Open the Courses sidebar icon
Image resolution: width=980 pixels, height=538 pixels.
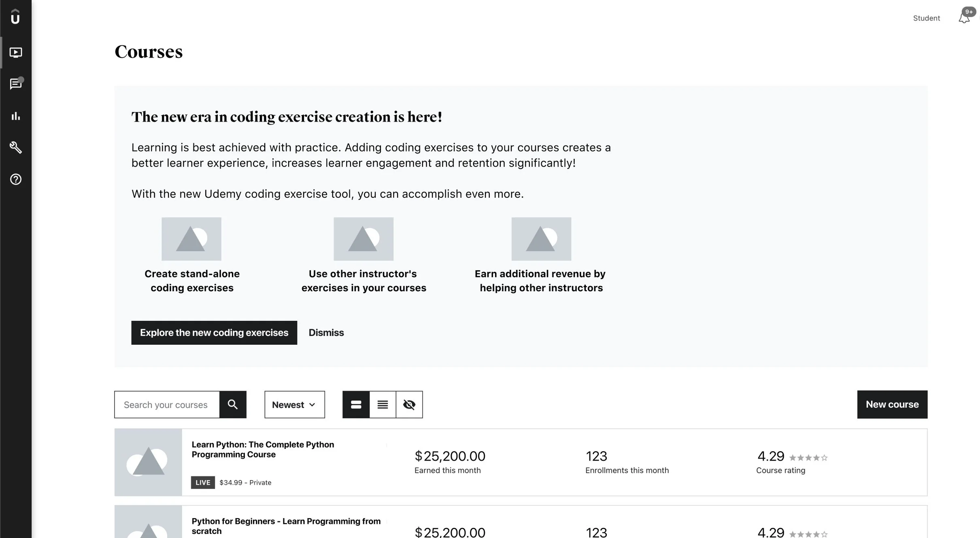coord(15,53)
